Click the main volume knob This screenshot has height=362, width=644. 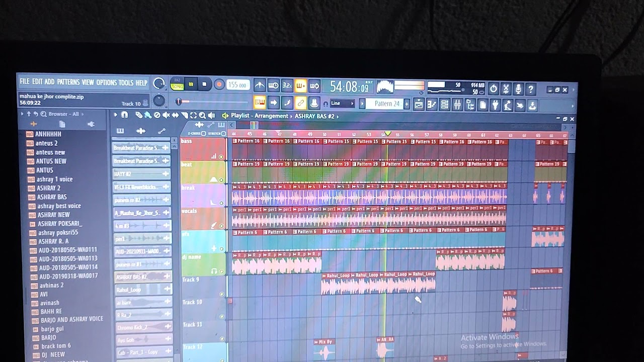point(158,83)
